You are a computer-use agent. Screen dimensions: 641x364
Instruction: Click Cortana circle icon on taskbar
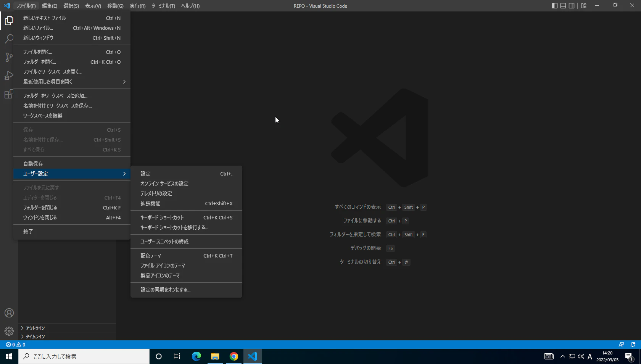click(159, 356)
